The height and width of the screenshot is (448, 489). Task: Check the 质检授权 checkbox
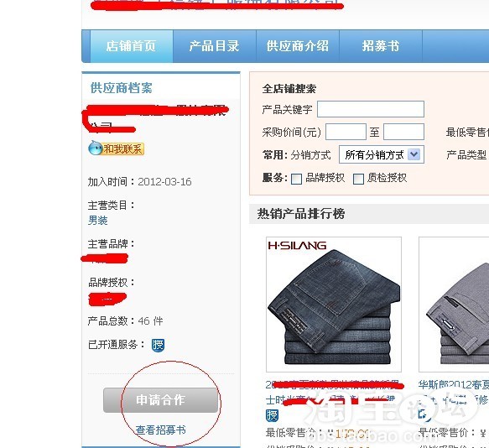point(358,179)
